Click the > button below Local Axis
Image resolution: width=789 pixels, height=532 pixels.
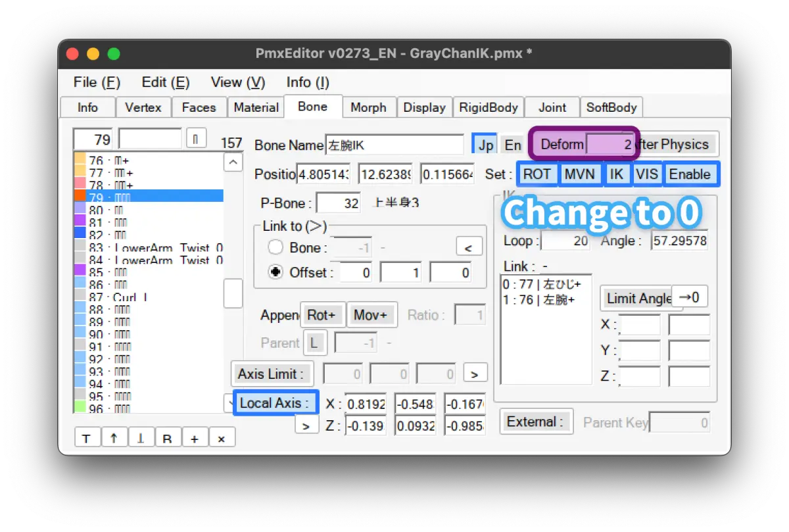(306, 425)
